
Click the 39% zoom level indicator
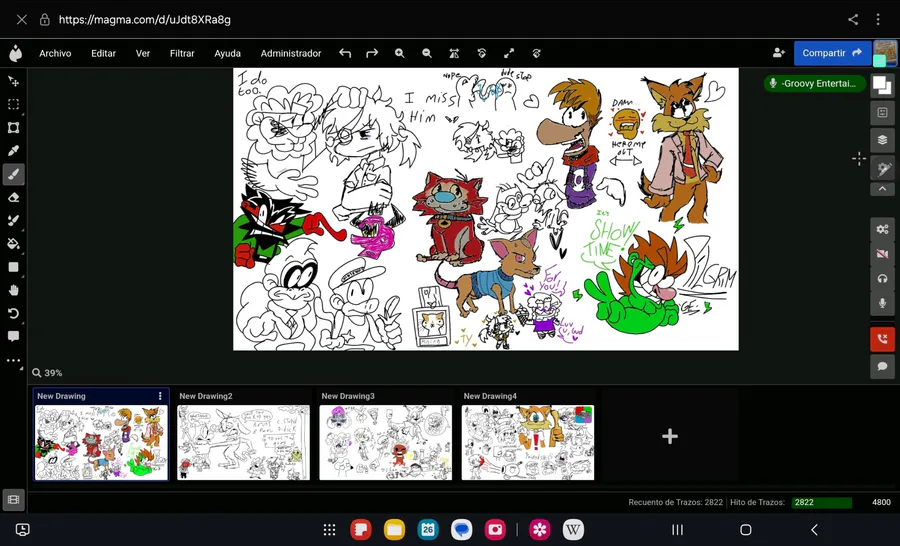pos(48,373)
